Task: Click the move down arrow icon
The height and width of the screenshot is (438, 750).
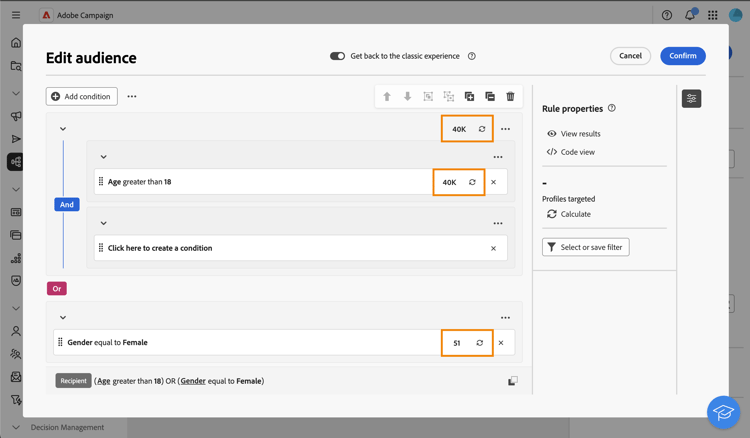Action: (407, 97)
